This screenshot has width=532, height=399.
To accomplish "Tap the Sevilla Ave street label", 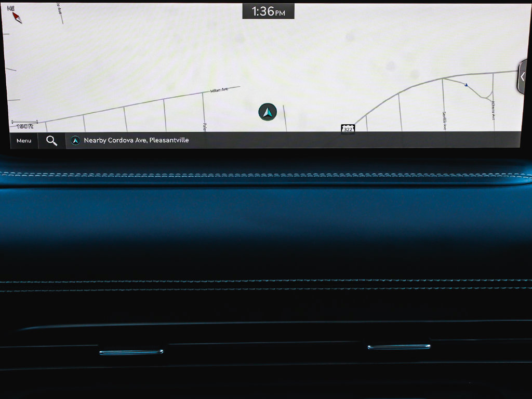I will (x=444, y=121).
